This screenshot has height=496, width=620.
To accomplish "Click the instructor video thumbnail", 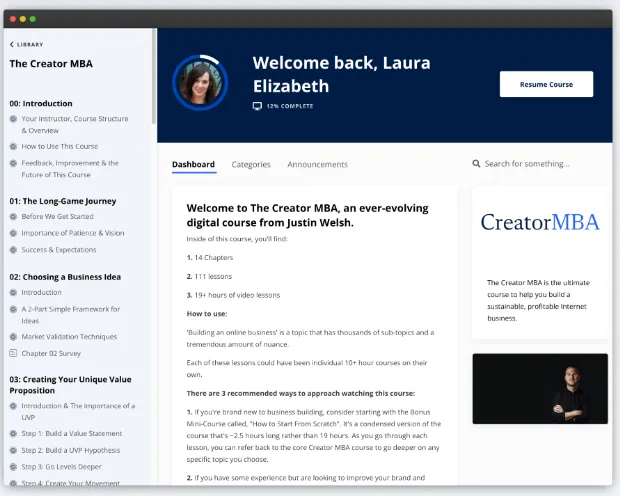I will (x=540, y=388).
